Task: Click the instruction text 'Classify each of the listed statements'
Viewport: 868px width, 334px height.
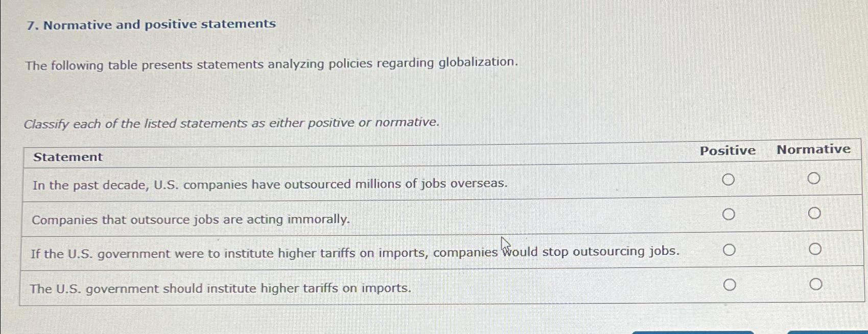Action: click(x=231, y=124)
